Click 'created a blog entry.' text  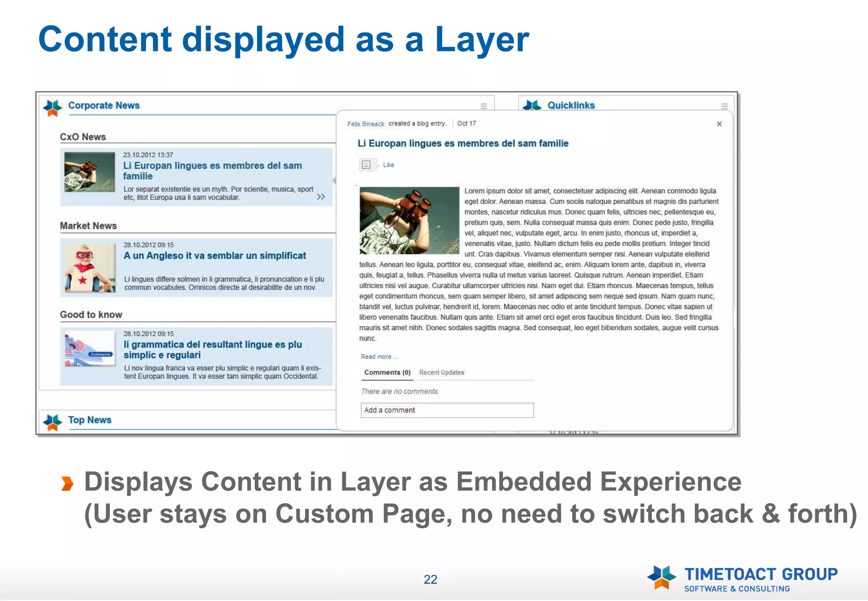(x=417, y=123)
